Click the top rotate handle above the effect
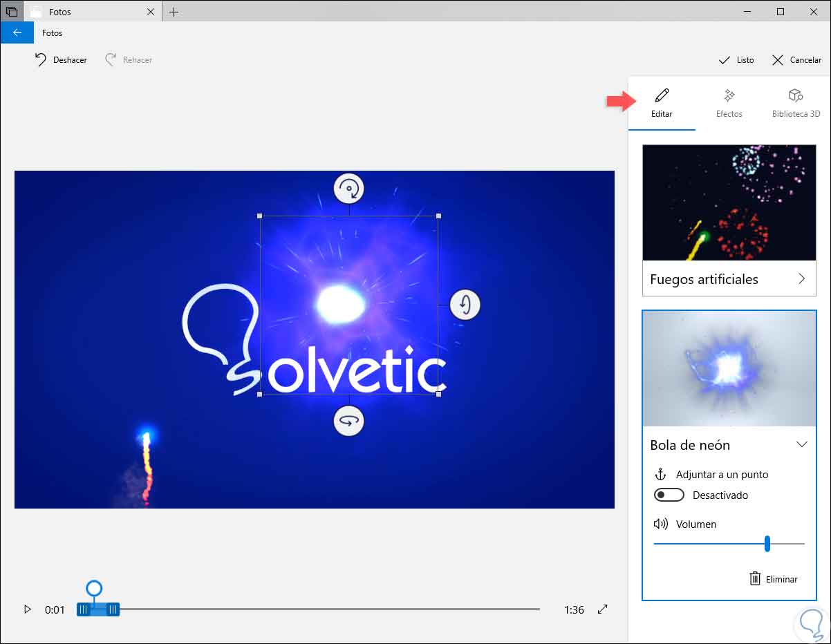 point(349,188)
